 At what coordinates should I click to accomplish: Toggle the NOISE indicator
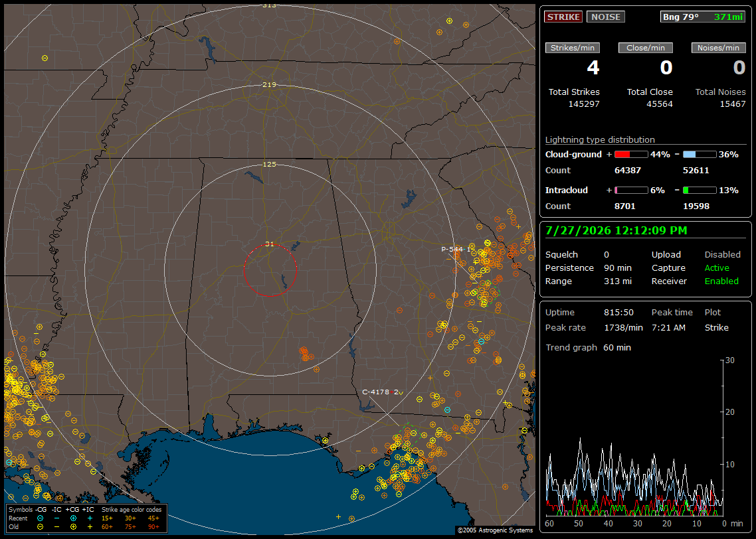606,17
